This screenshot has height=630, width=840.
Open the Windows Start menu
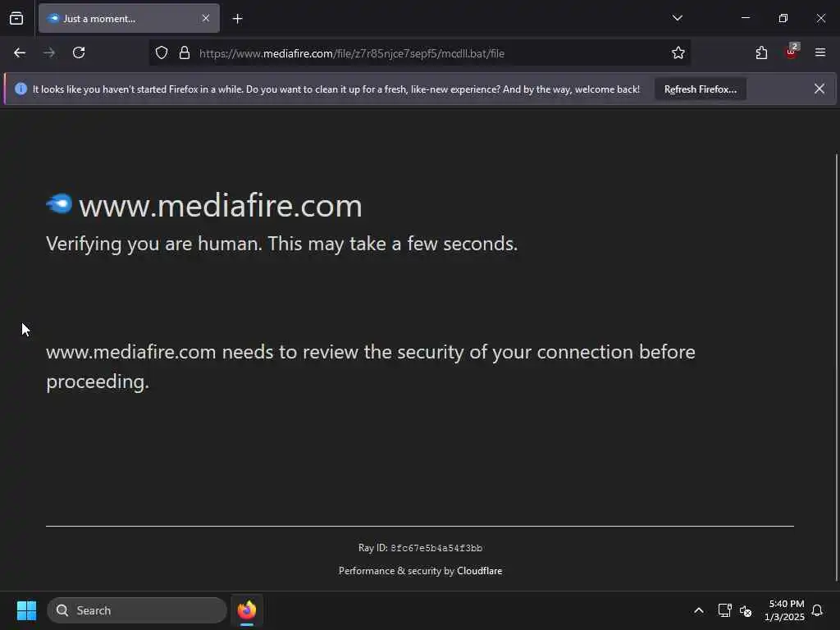tap(26, 610)
